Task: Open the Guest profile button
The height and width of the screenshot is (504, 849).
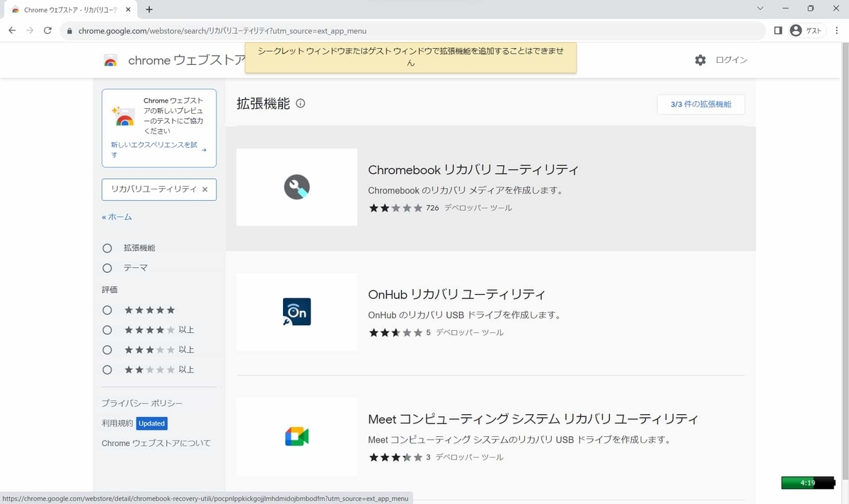Action: coord(807,30)
